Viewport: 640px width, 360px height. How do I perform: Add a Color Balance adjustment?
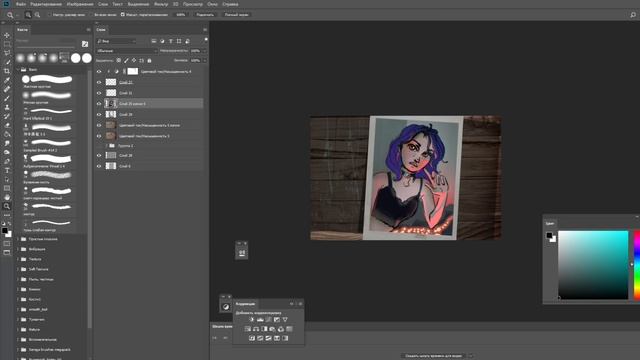point(256,329)
